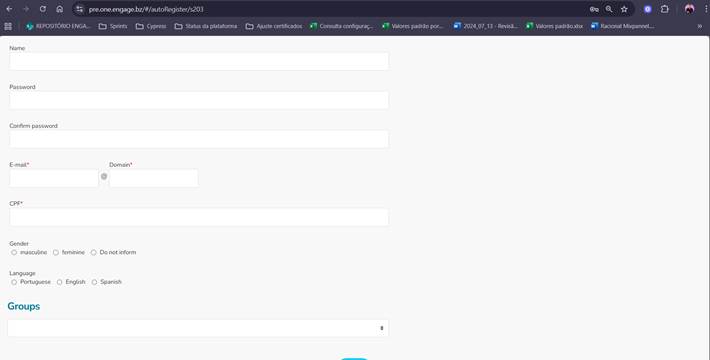Click into the Name field

pos(199,61)
